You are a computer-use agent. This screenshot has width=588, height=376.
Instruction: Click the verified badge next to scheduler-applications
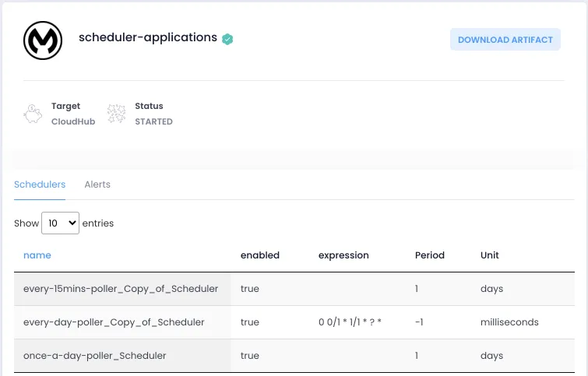point(227,39)
